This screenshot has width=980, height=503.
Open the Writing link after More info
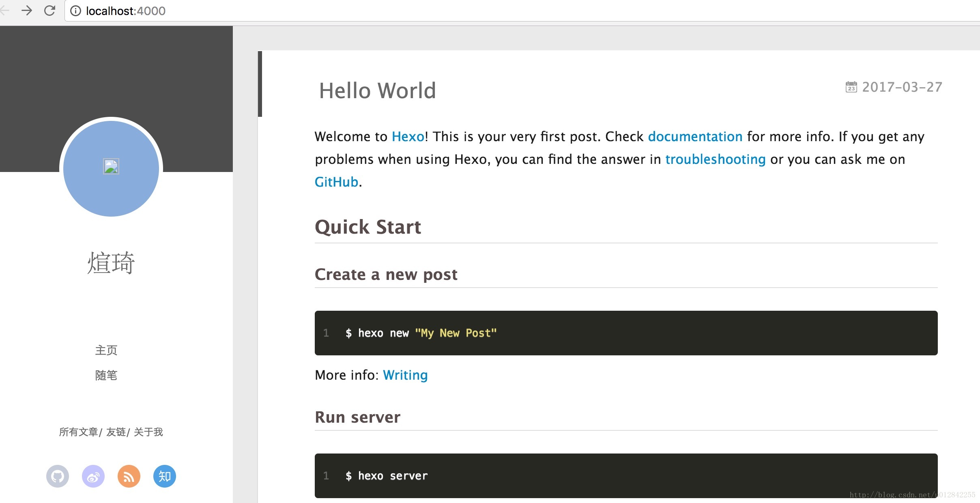(405, 375)
